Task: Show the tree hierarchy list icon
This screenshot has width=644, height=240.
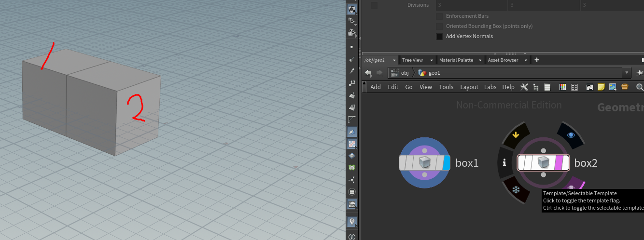Action: click(x=536, y=87)
